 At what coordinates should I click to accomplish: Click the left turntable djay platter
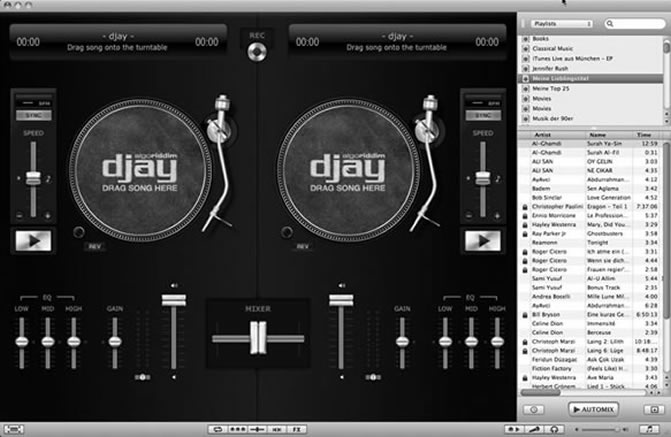(140, 170)
